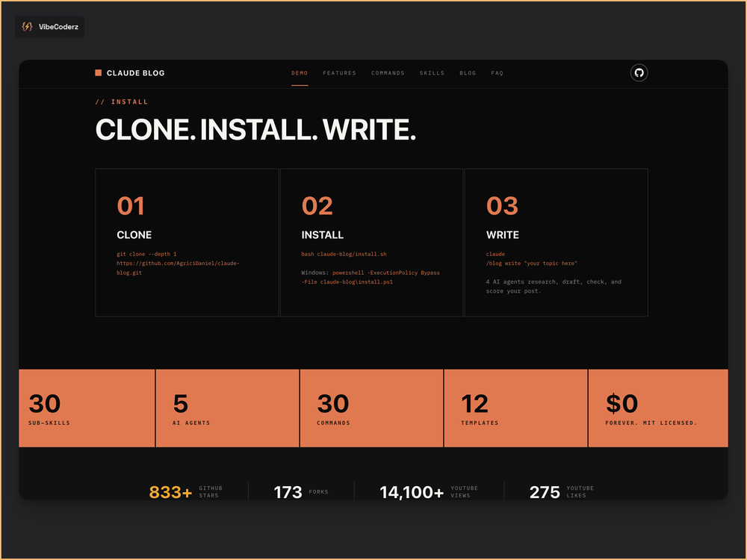
Task: Select the 'bash claude-blog/install.sh' command
Action: tap(344, 254)
